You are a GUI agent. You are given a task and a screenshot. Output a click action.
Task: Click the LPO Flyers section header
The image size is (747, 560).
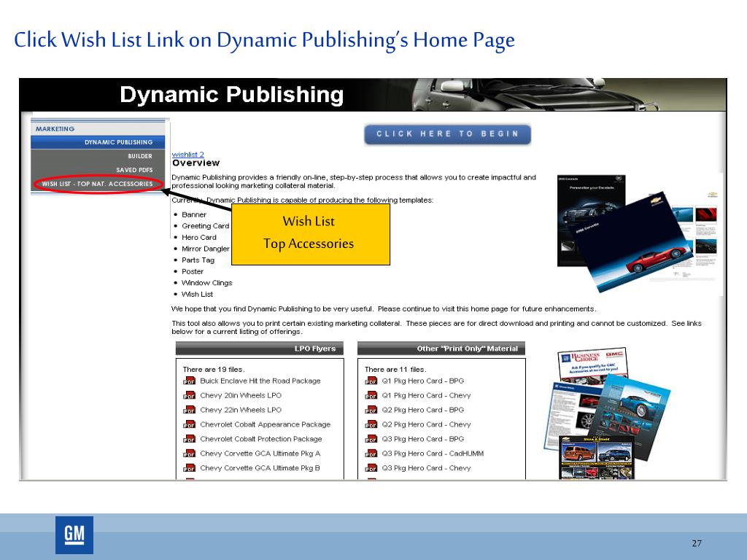[x=260, y=349]
